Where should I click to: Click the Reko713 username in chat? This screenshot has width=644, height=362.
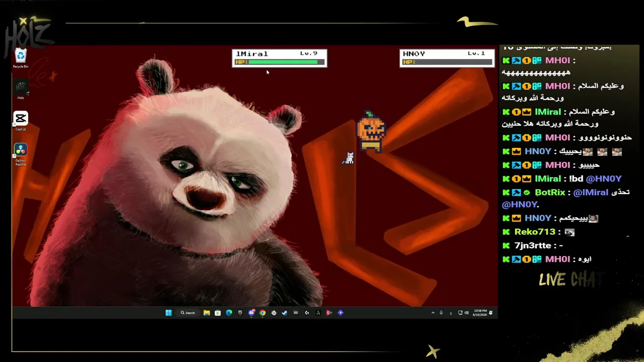tap(535, 232)
